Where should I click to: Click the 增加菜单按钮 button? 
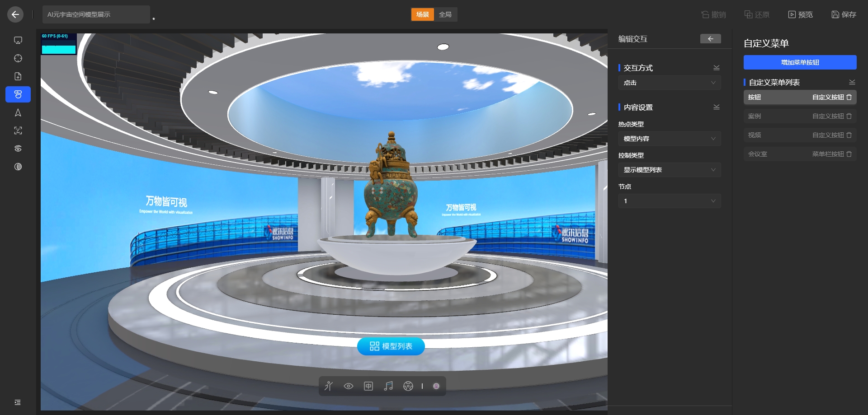[x=800, y=62]
